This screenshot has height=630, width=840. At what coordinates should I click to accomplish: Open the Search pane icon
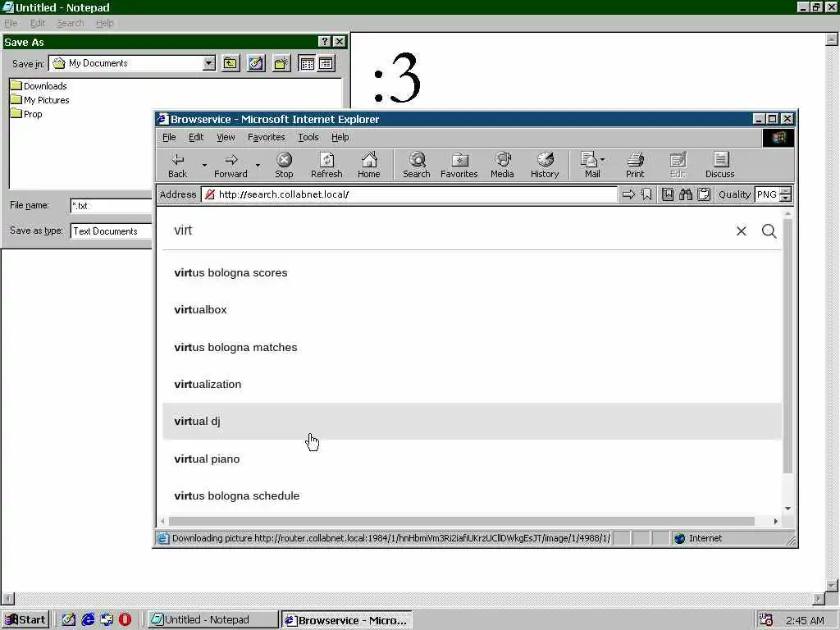[x=416, y=165]
